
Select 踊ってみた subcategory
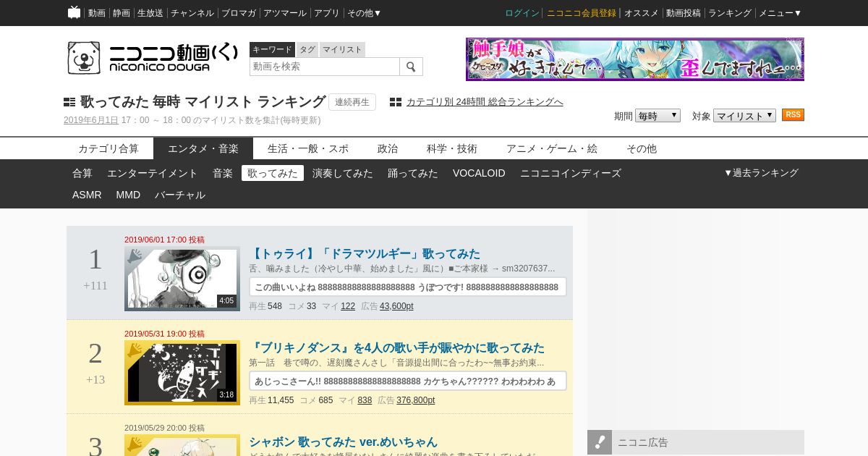tap(413, 173)
